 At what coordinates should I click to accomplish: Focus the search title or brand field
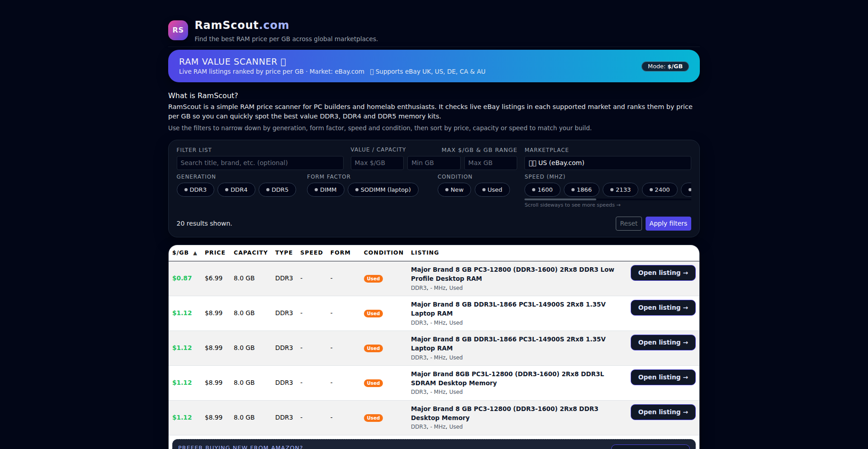pyautogui.click(x=260, y=163)
